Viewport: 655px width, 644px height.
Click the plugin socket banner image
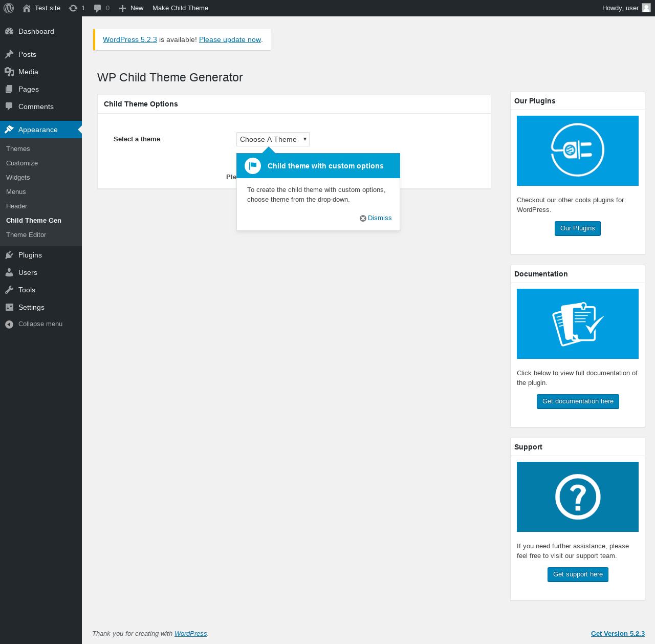tap(578, 151)
